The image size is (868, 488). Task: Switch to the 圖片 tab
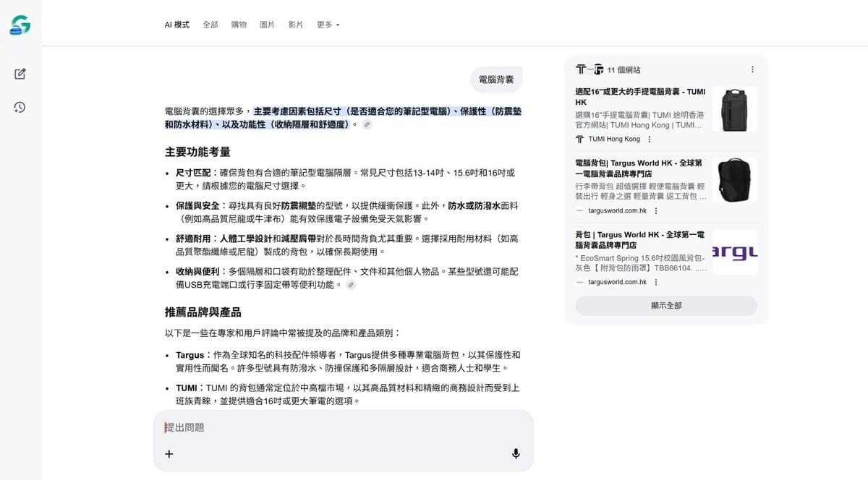[267, 24]
